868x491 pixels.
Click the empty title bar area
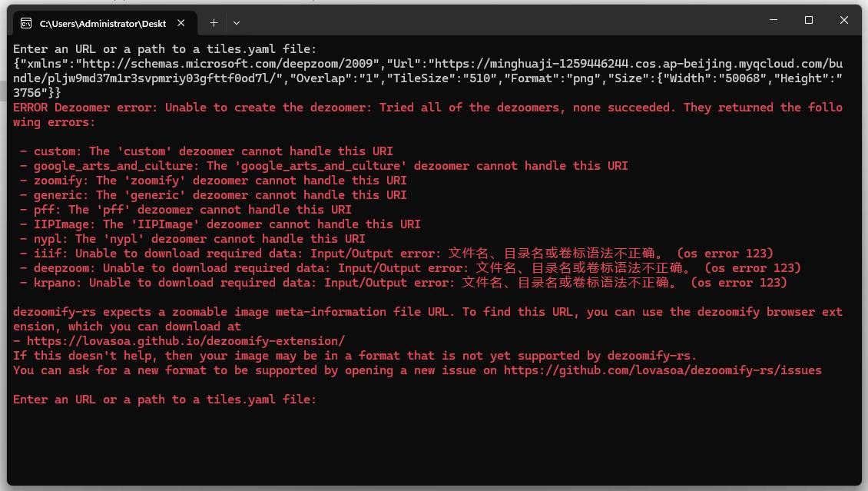499,22
